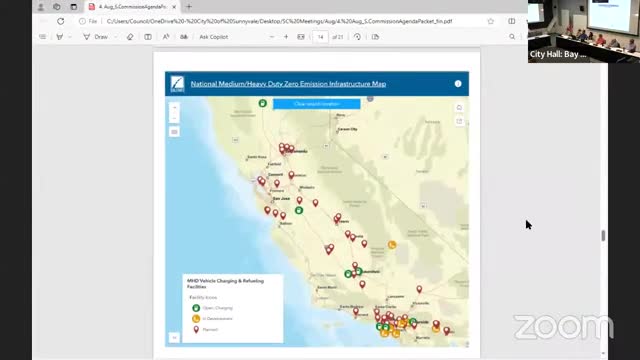Click the orange In Development marker east of Fresno

point(392,245)
